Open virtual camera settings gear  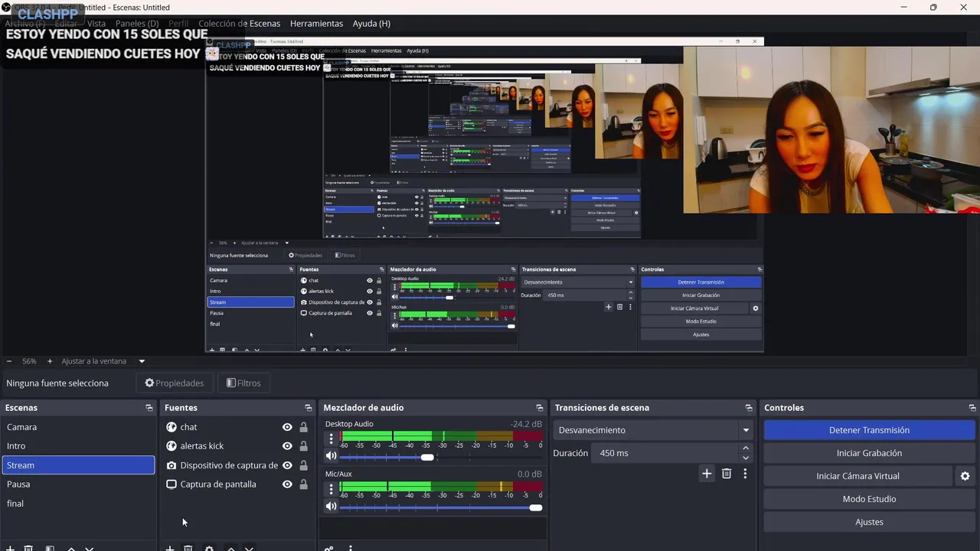[965, 476]
